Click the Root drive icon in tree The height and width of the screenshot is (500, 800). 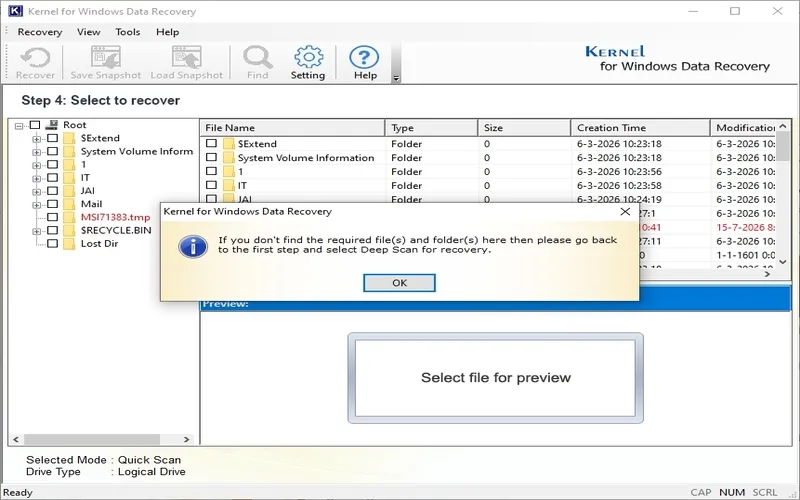(x=52, y=125)
